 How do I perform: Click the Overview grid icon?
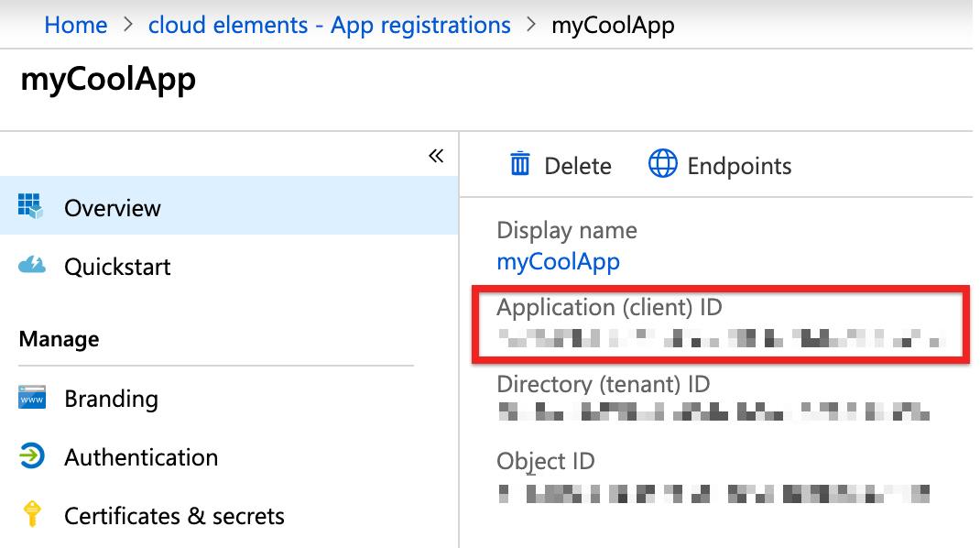click(30, 206)
